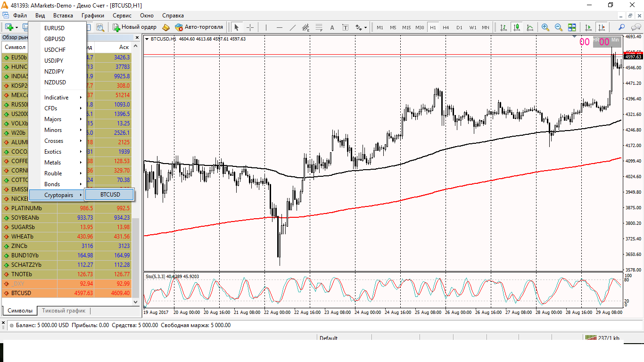644x362 pixels.
Task: Open the Справка menu
Action: [x=173, y=16]
